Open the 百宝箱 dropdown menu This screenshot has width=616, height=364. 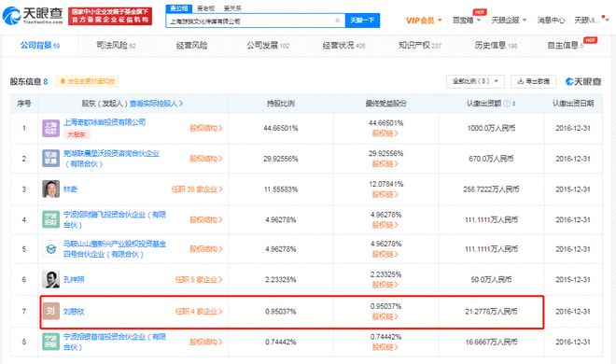(467, 20)
